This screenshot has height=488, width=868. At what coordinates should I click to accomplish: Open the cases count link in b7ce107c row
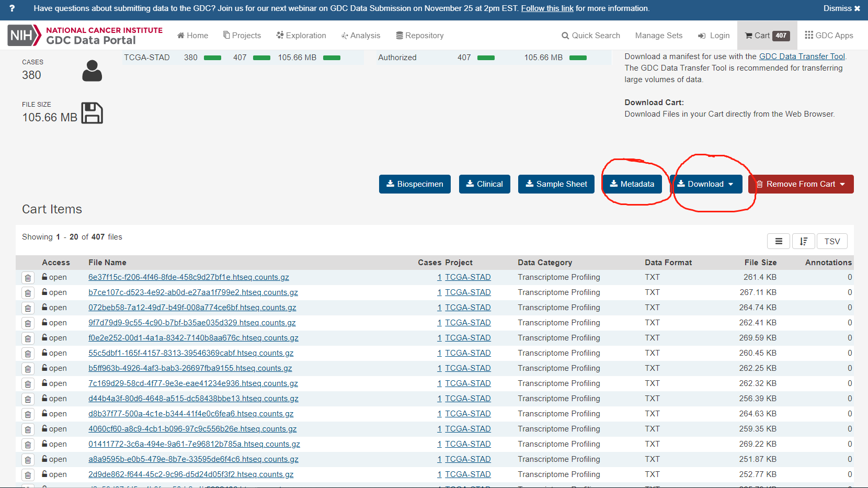point(439,292)
